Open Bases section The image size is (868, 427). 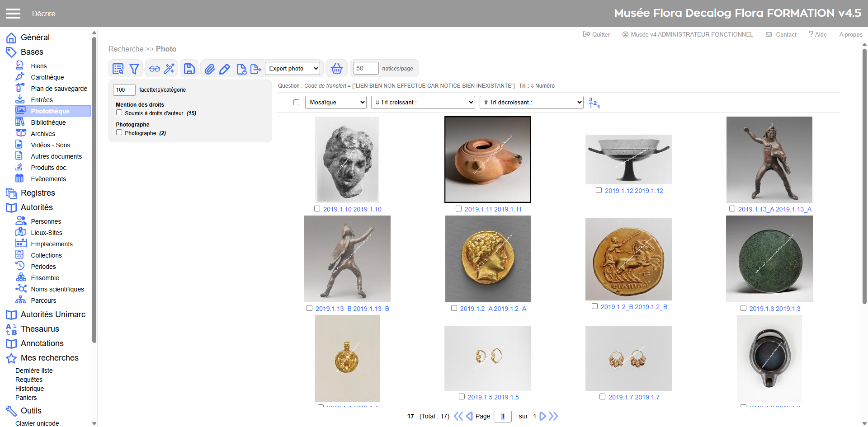pyautogui.click(x=32, y=52)
